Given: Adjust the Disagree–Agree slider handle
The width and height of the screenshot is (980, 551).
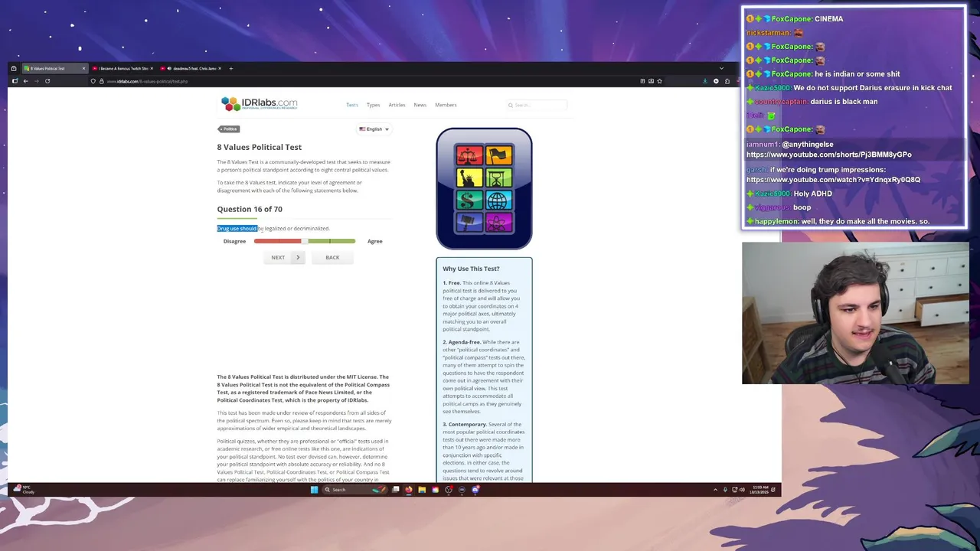Looking at the screenshot, I should pyautogui.click(x=305, y=241).
